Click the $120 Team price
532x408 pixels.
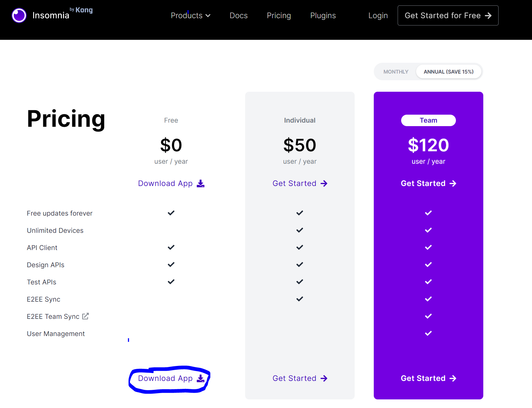coord(429,145)
